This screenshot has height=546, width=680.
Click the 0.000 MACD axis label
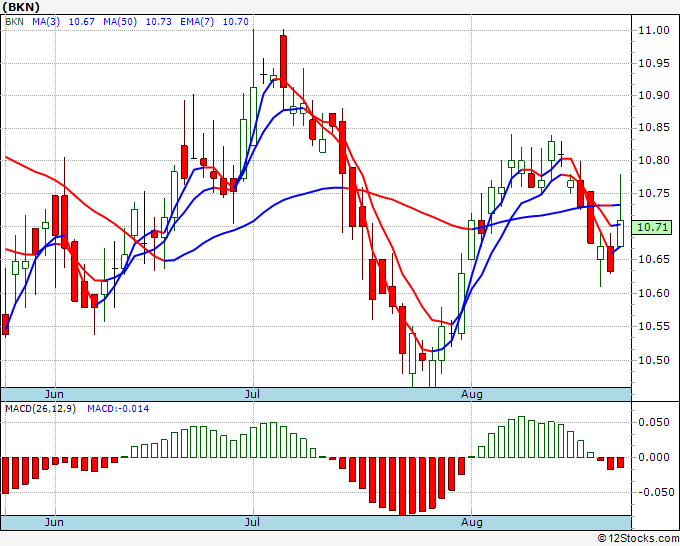[654, 457]
